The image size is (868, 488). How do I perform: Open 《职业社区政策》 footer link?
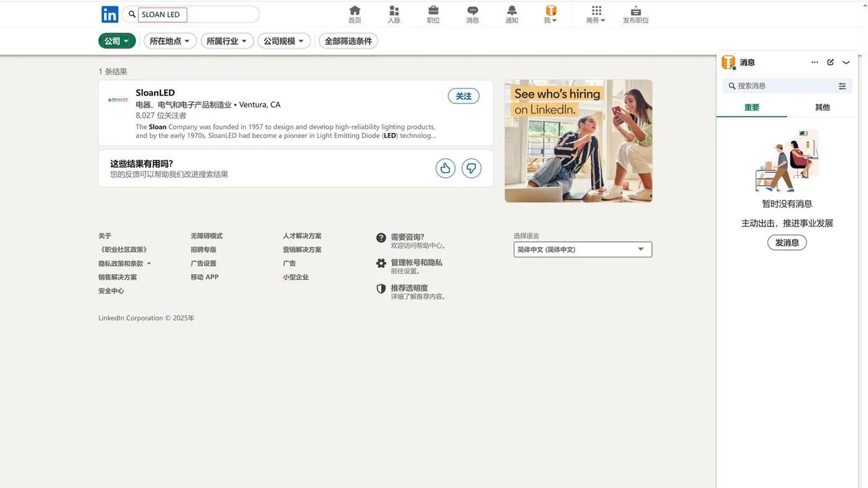click(x=124, y=250)
